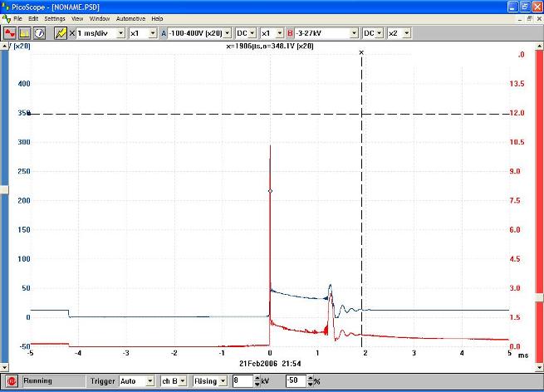544x392 pixels.
Task: Click the pre-trigger percent field showing -50
Action: (x=295, y=380)
